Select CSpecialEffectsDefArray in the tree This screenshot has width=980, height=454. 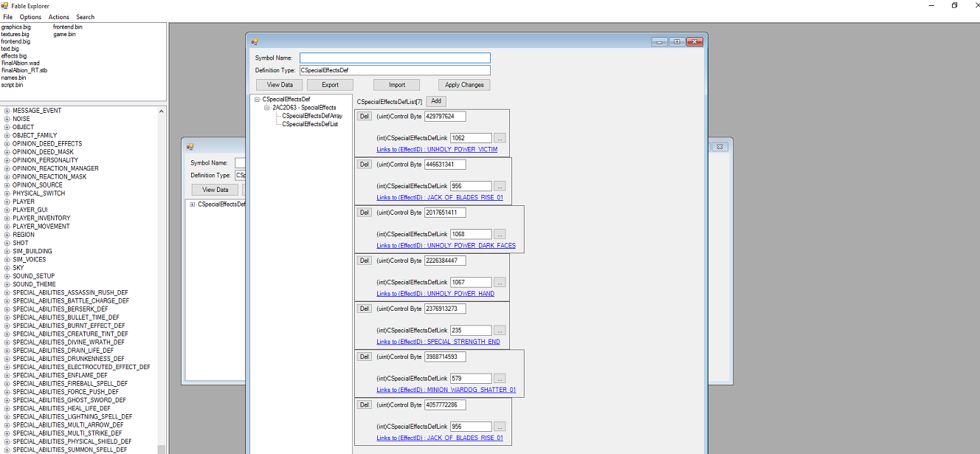pos(312,116)
